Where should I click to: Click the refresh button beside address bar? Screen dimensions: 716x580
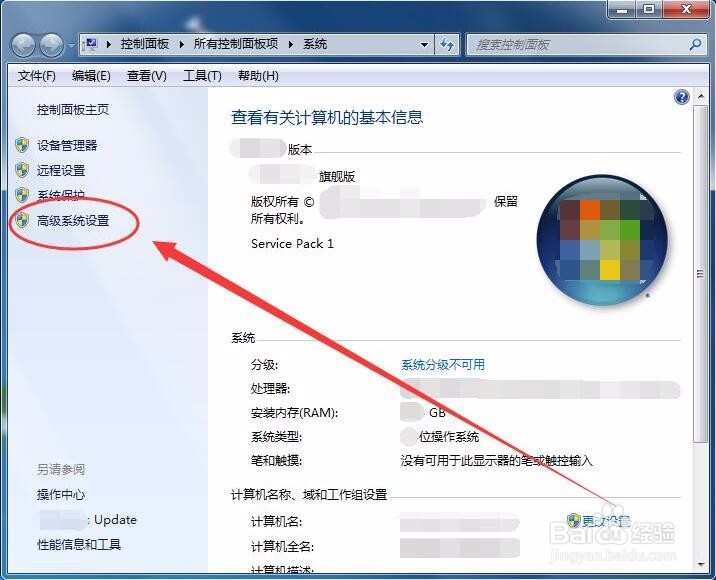(447, 44)
